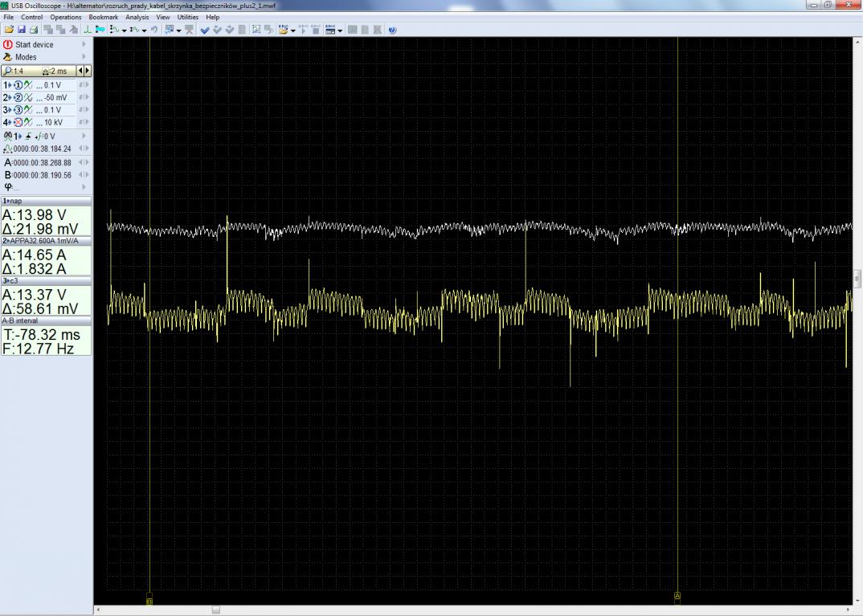Click the right timebase arrow button
The image size is (863, 616).
87,71
